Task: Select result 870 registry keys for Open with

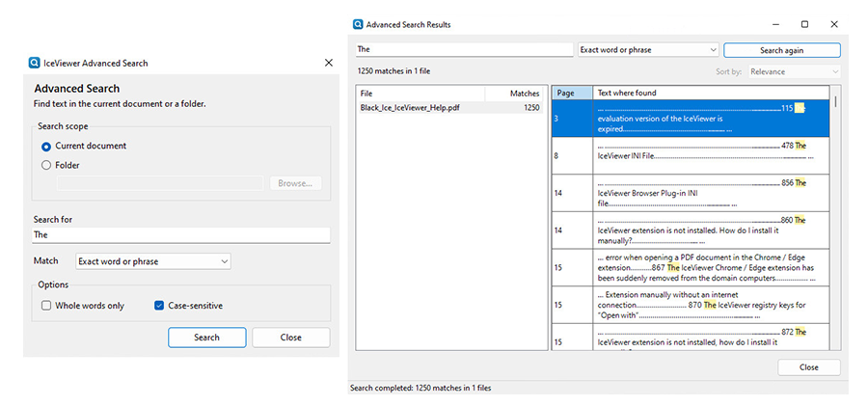Action: click(691, 305)
